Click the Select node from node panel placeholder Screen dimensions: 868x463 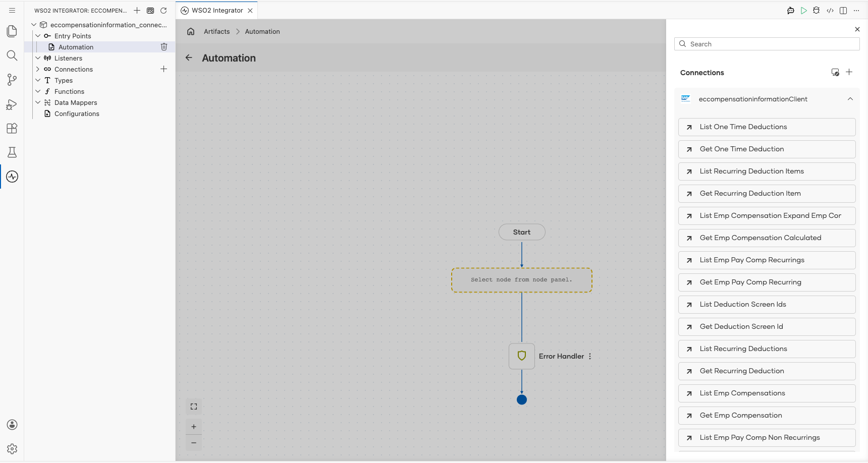pos(522,280)
